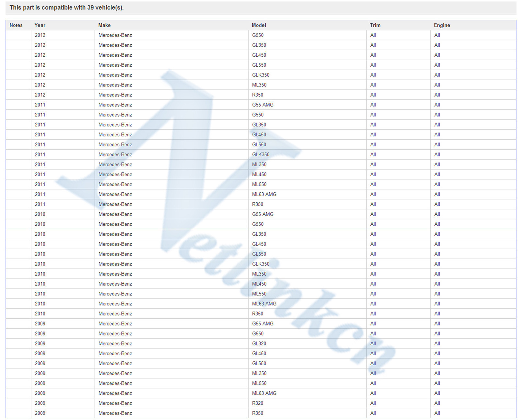Click ML350 model in the 2010 row

point(259,274)
